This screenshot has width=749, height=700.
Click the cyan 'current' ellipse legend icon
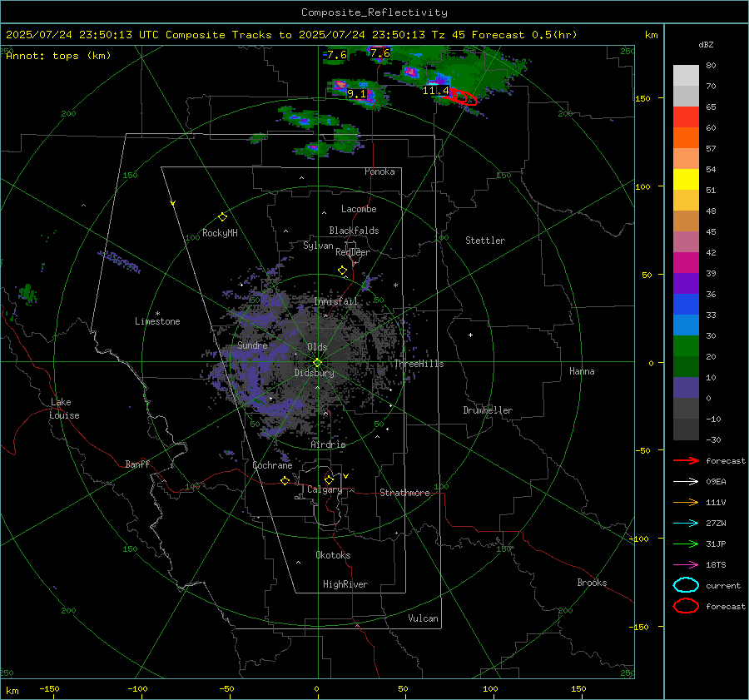coord(686,585)
